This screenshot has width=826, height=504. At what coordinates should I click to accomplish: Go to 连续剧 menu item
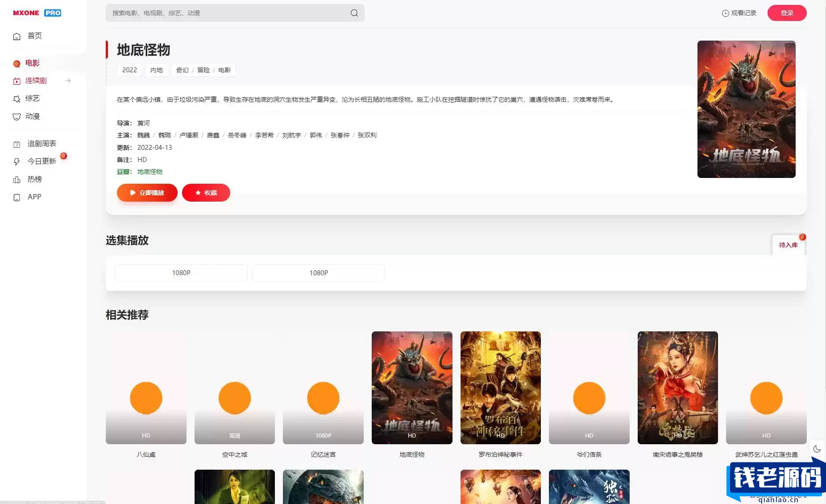pos(36,80)
